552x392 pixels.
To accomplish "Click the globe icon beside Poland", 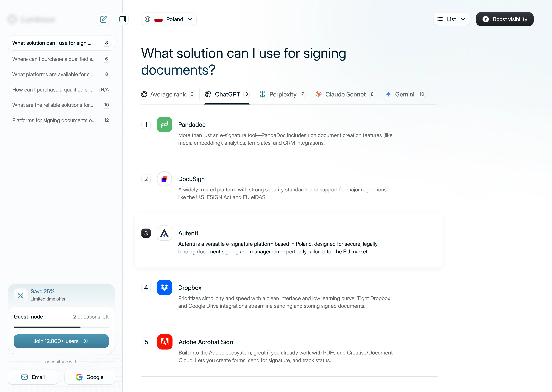I will (x=148, y=19).
